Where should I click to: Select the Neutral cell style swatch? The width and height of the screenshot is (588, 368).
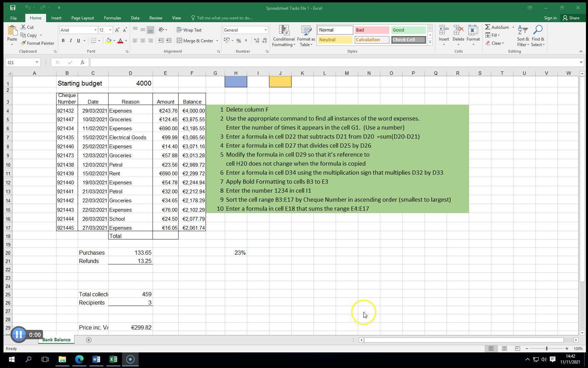click(334, 40)
